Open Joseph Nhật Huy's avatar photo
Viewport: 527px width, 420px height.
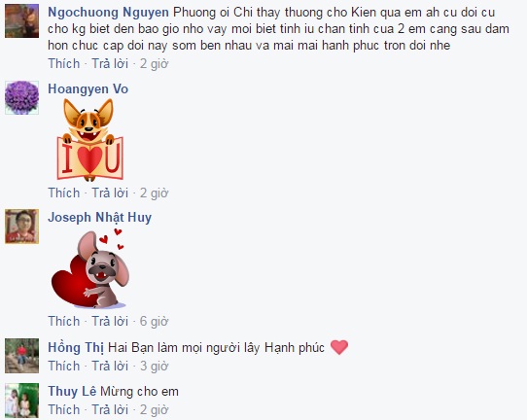(21, 227)
